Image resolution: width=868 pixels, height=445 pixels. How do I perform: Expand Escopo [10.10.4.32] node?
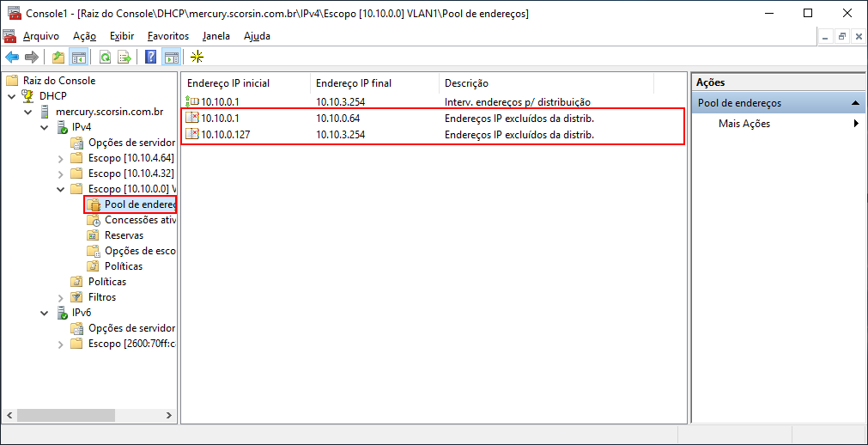61,174
